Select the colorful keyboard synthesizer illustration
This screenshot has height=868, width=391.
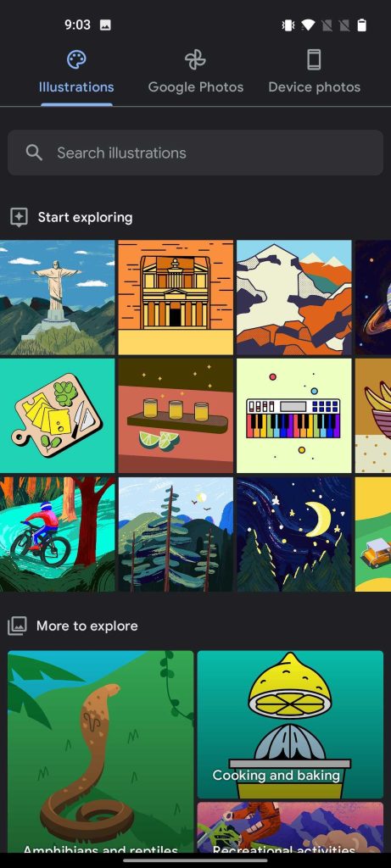pos(294,415)
